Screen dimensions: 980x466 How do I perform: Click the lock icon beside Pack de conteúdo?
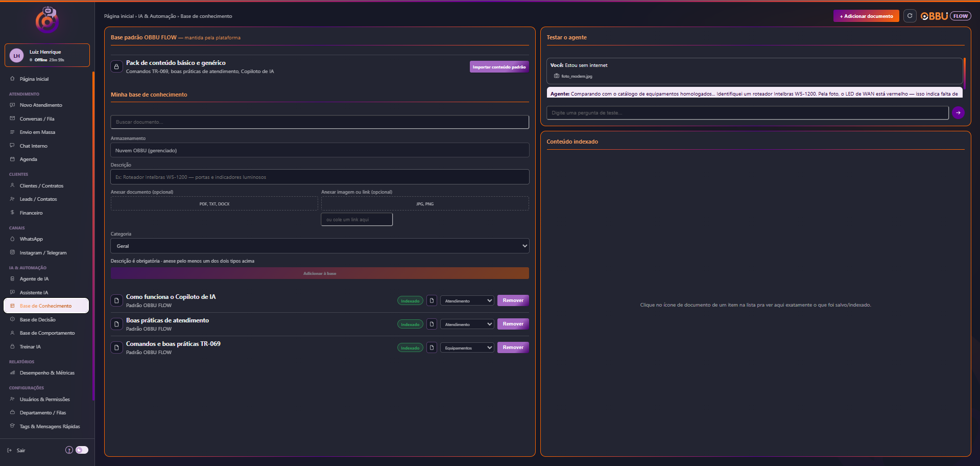116,66
